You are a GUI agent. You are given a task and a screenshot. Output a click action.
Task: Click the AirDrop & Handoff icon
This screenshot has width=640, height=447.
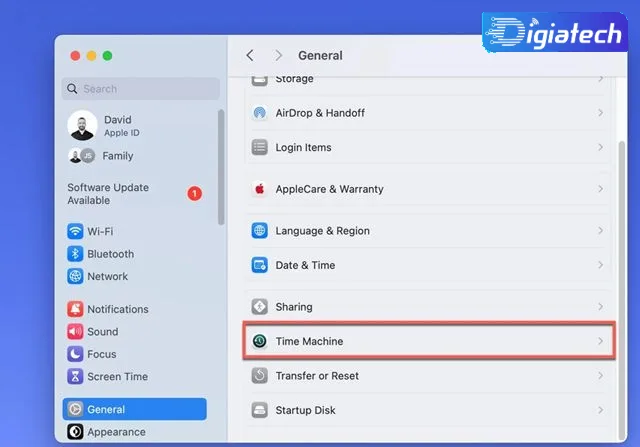[260, 113]
